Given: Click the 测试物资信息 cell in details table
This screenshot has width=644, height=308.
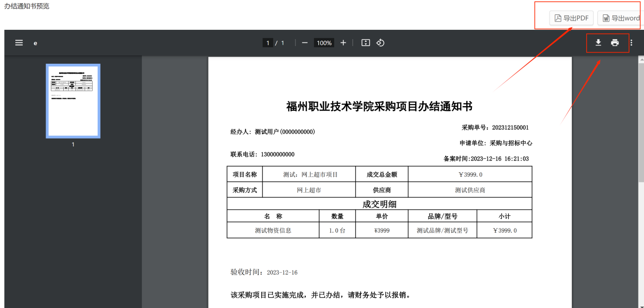Looking at the screenshot, I should coord(273,230).
